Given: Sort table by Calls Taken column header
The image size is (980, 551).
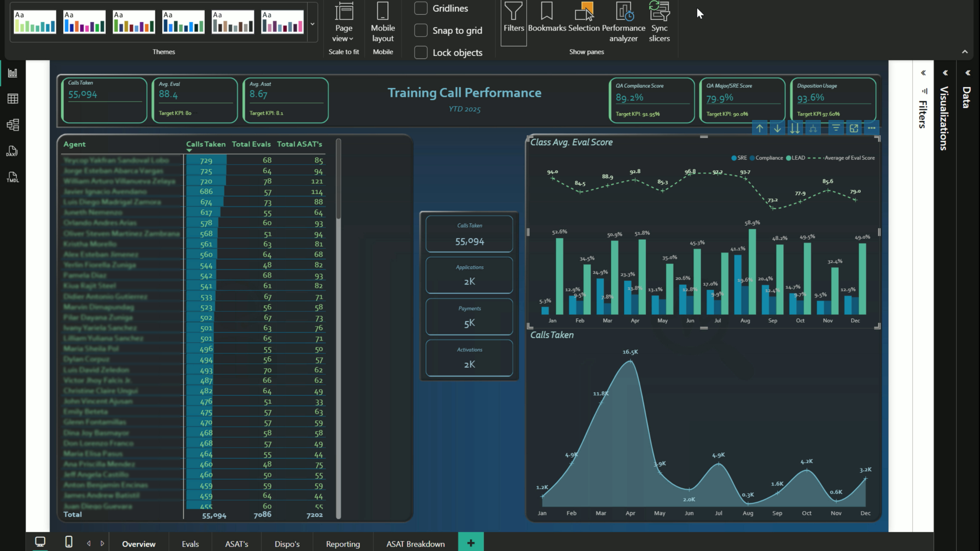Looking at the screenshot, I should [x=206, y=144].
